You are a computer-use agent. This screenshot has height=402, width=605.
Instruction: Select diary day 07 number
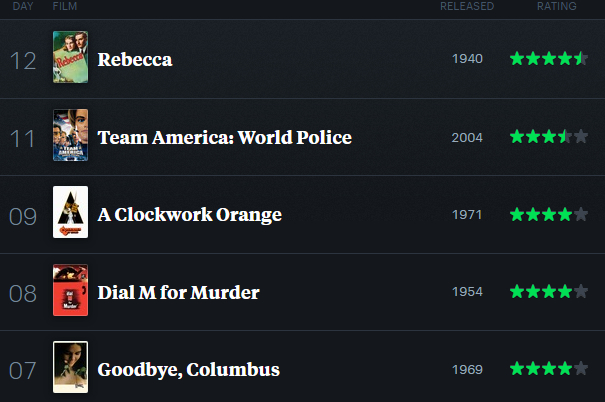23,370
